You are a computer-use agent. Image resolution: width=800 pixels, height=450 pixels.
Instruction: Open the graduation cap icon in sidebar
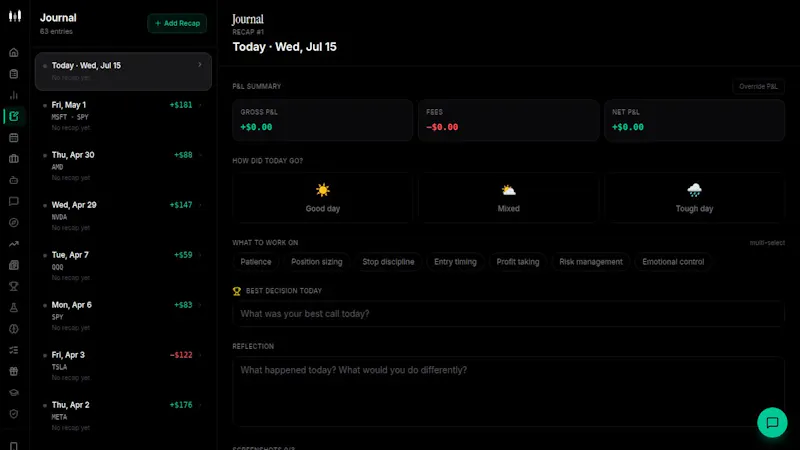coord(14,393)
